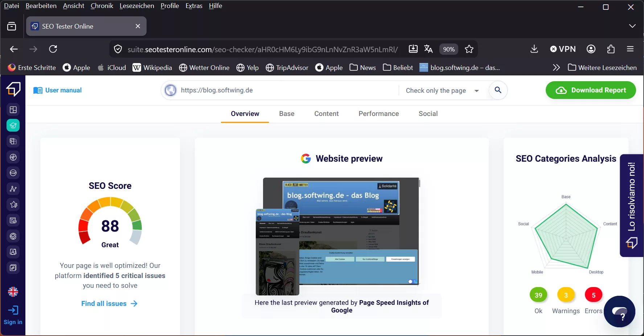Open the TripAdvisor bookmark

pos(287,68)
